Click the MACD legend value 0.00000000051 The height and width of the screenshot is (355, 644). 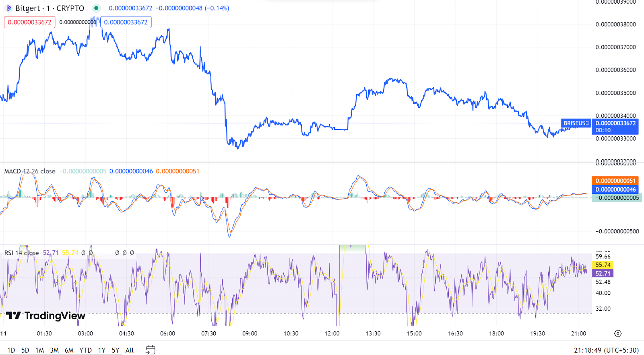click(178, 171)
